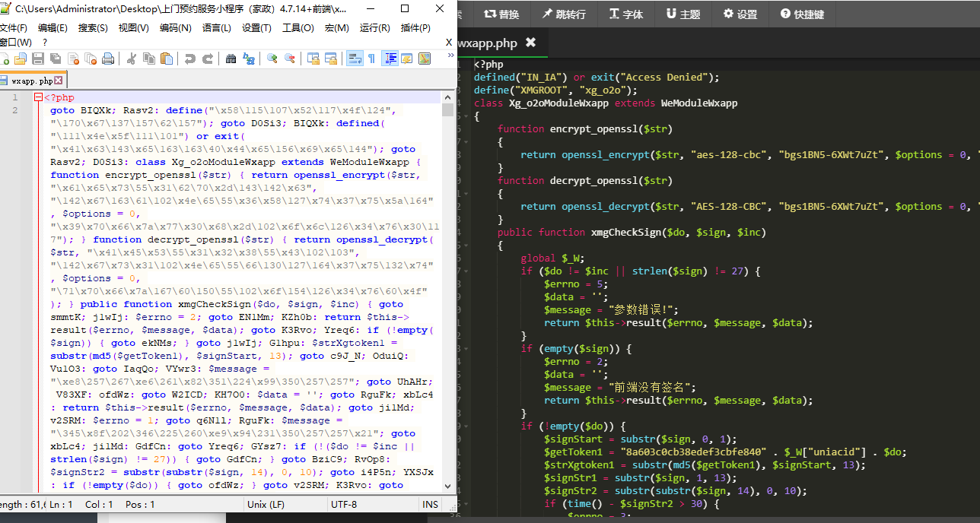
Task: Select the wxapp.php tab in Notepad++
Action: (x=32, y=81)
